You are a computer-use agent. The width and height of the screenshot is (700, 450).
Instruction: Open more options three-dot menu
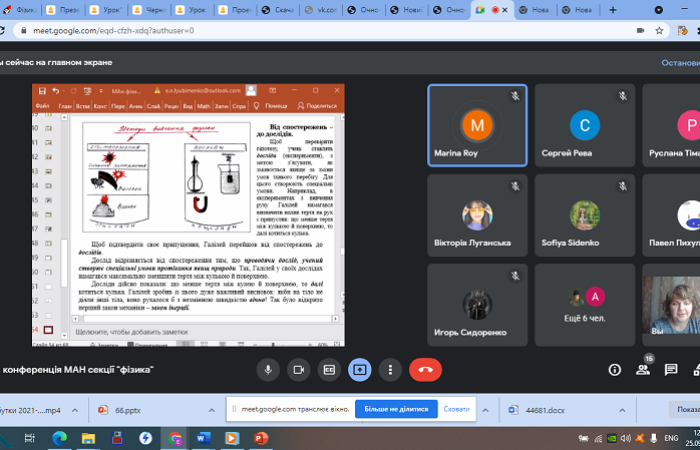pyautogui.click(x=390, y=369)
